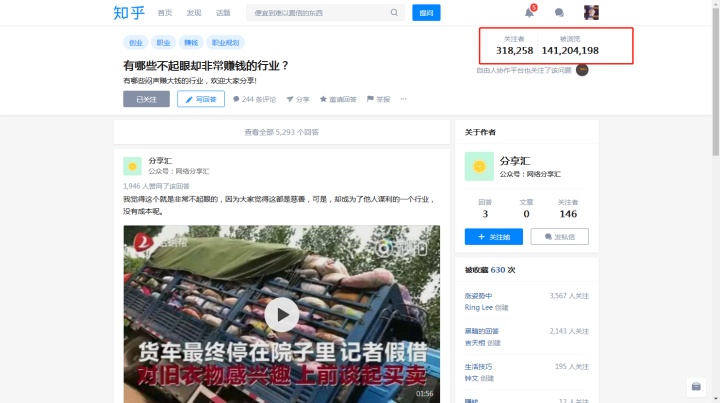Click the page vertical scrollbar thumb
Image resolution: width=720 pixels, height=403 pixels.
(x=716, y=83)
